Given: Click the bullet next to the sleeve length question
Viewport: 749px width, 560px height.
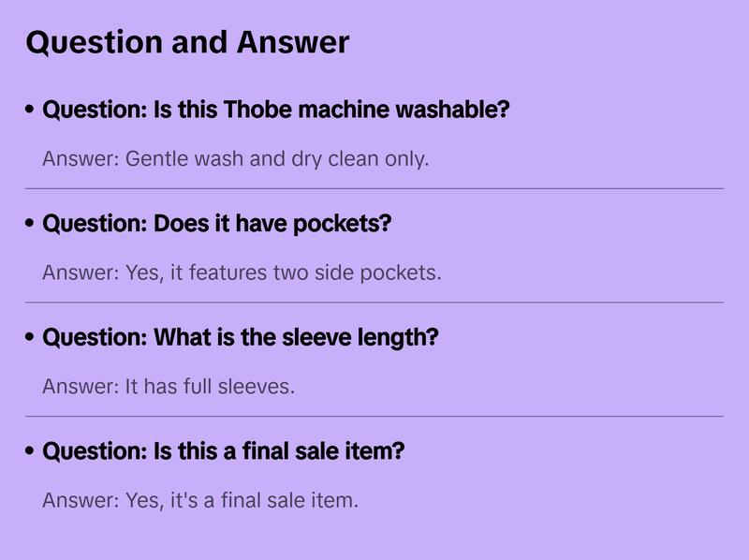Looking at the screenshot, I should point(30,338).
